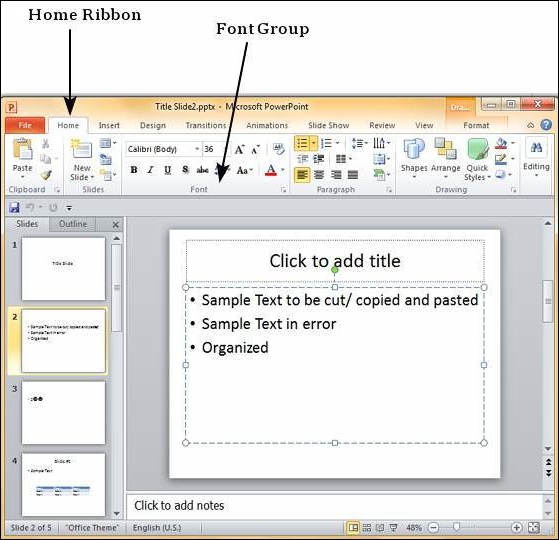Toggle Italic formatting

(x=151, y=170)
